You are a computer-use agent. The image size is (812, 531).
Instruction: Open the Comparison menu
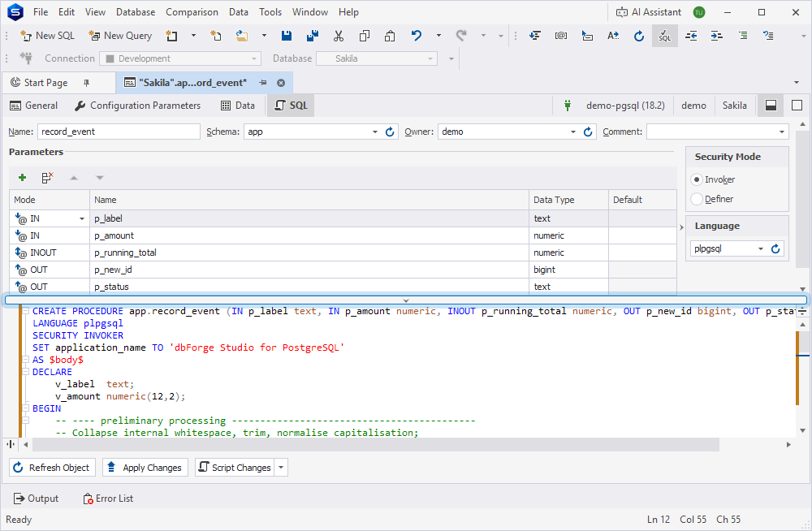(192, 12)
